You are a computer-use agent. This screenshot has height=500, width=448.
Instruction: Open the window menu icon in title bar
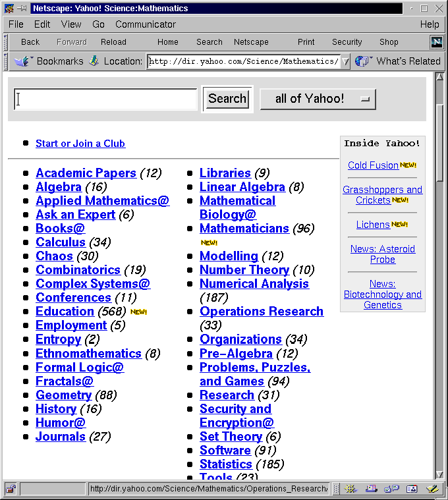pos(9,9)
